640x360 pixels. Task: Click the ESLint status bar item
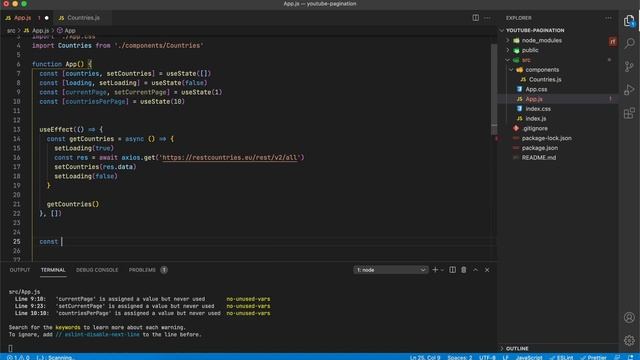pos(561,357)
